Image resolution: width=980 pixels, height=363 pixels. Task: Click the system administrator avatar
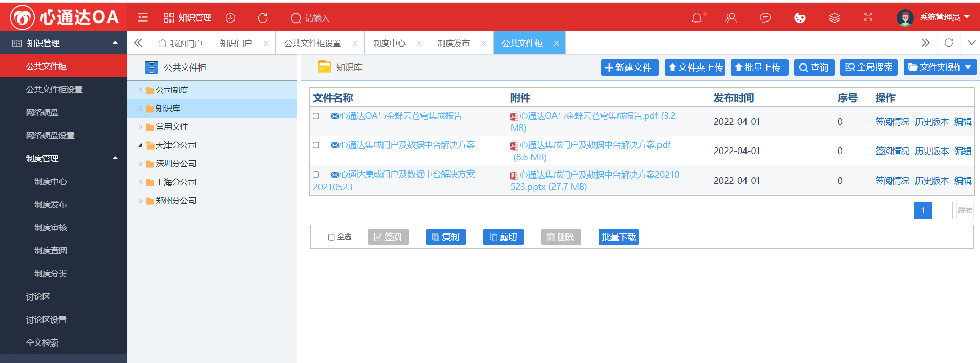tap(905, 18)
